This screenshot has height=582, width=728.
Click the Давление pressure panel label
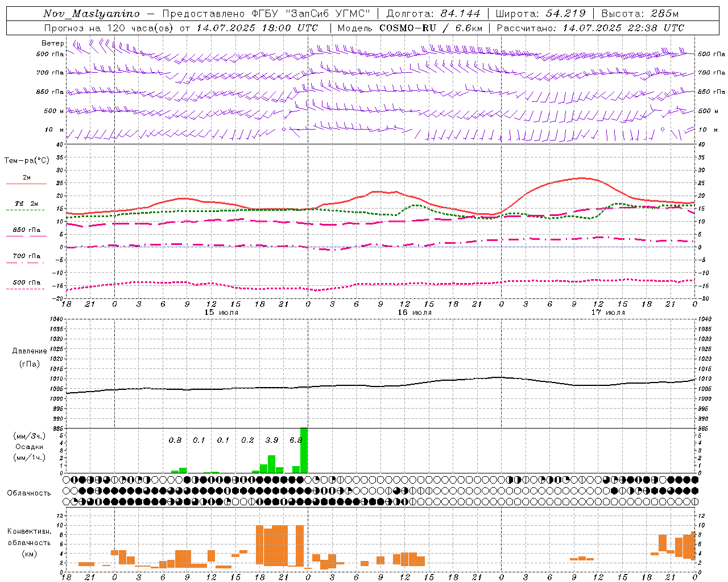pos(30,351)
